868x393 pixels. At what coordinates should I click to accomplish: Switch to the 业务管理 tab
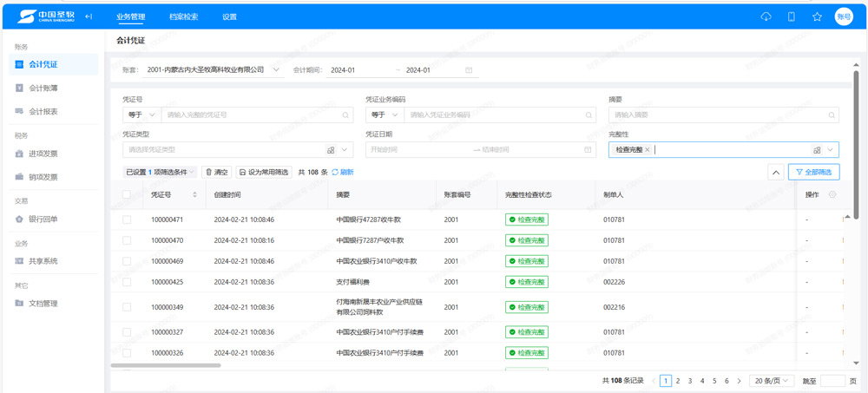click(x=131, y=16)
